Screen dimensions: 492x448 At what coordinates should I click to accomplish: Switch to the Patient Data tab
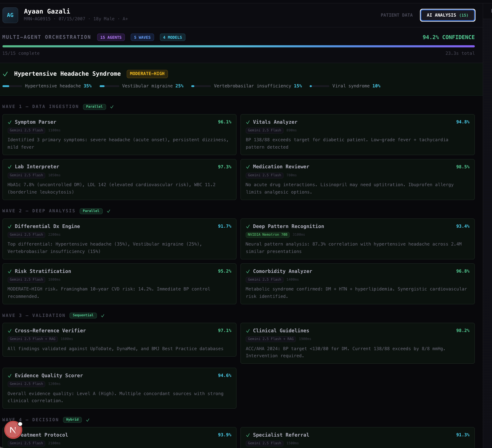tap(397, 15)
